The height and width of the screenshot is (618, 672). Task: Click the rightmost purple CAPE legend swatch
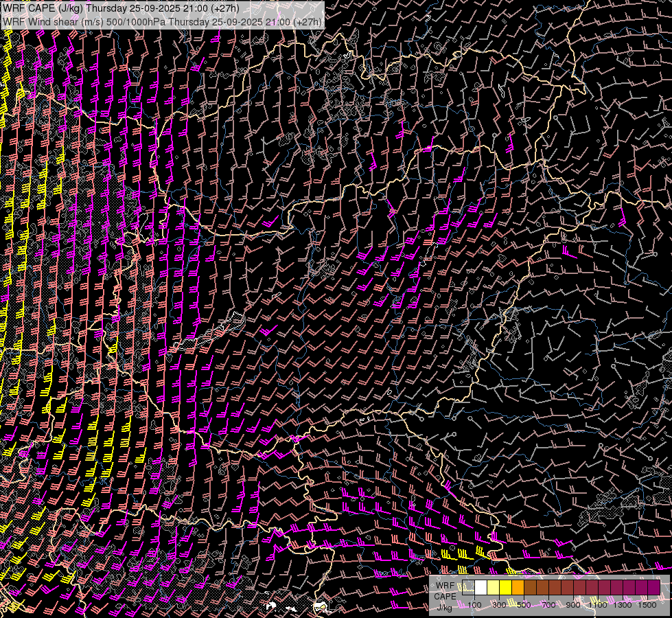coord(654,588)
